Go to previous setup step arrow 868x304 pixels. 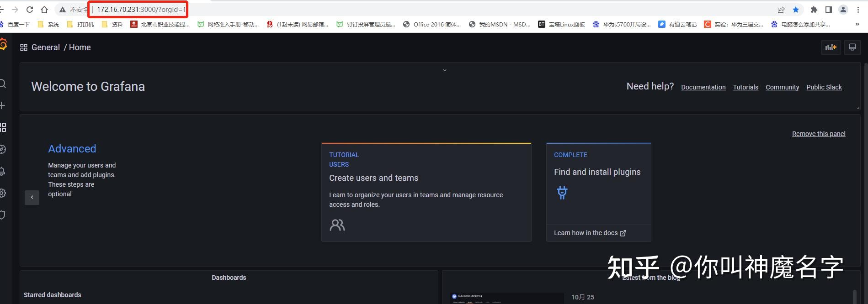32,198
